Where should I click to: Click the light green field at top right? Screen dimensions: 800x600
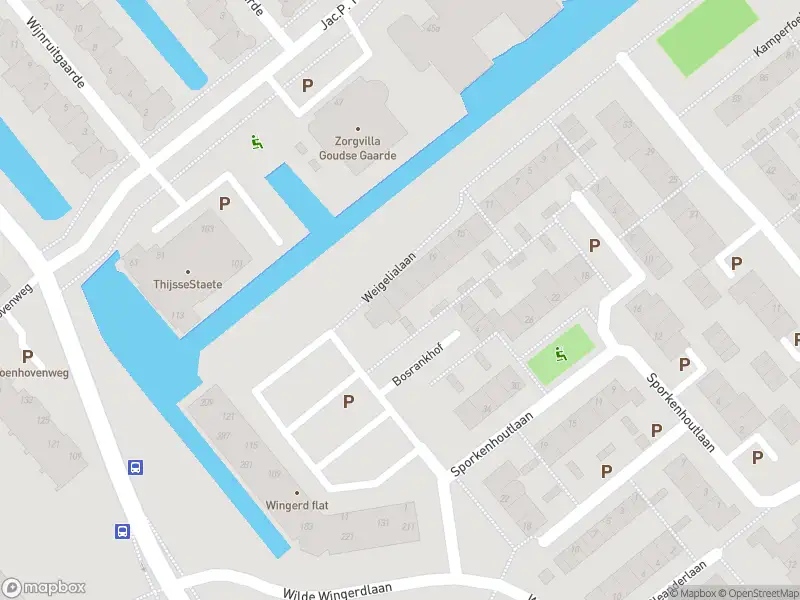[x=707, y=35]
